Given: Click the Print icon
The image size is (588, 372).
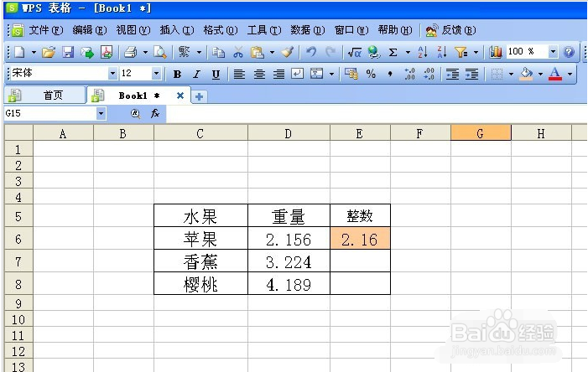Looking at the screenshot, I should 130,52.
